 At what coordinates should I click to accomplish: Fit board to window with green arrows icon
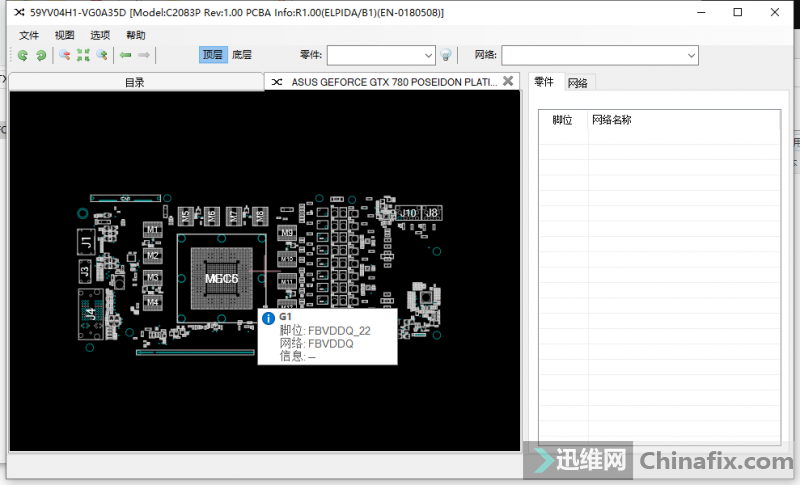click(x=83, y=55)
